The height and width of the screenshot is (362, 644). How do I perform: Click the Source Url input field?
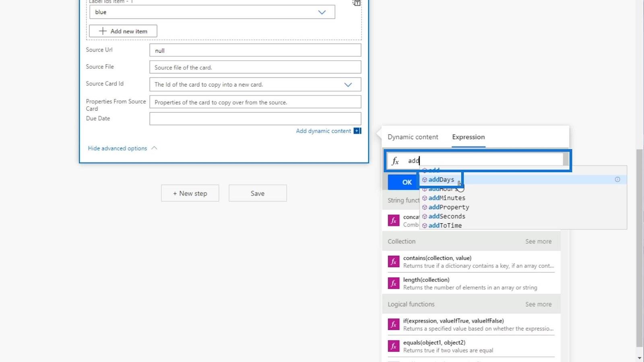coord(255,50)
